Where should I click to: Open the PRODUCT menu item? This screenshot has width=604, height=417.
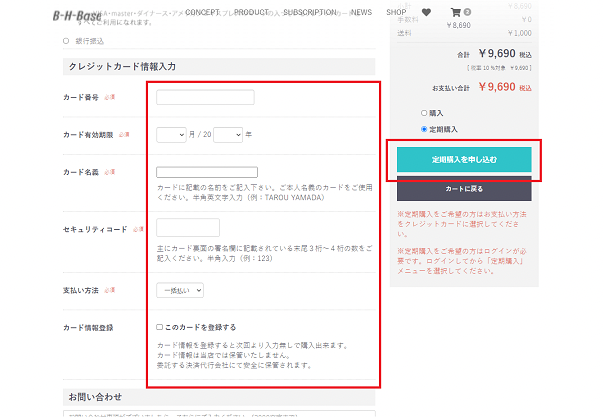click(251, 12)
